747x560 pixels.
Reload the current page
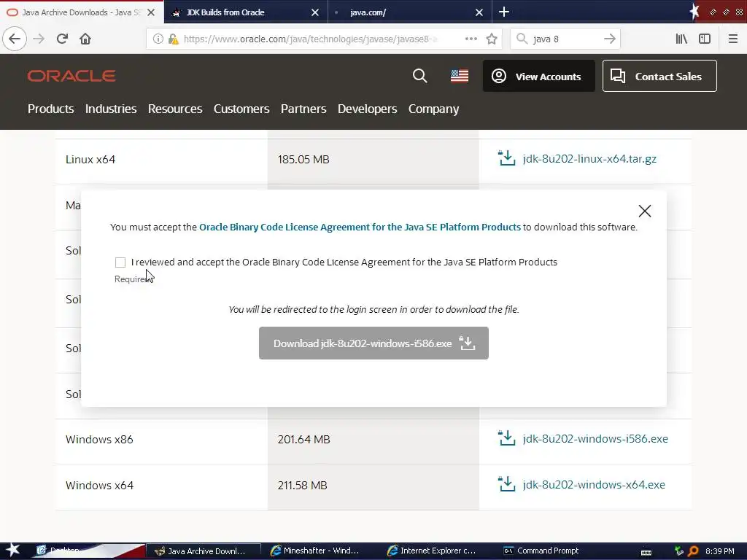62,39
